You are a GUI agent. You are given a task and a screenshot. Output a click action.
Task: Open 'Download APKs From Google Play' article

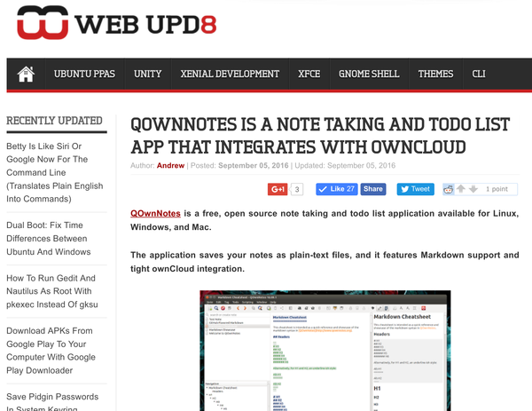tap(51, 351)
